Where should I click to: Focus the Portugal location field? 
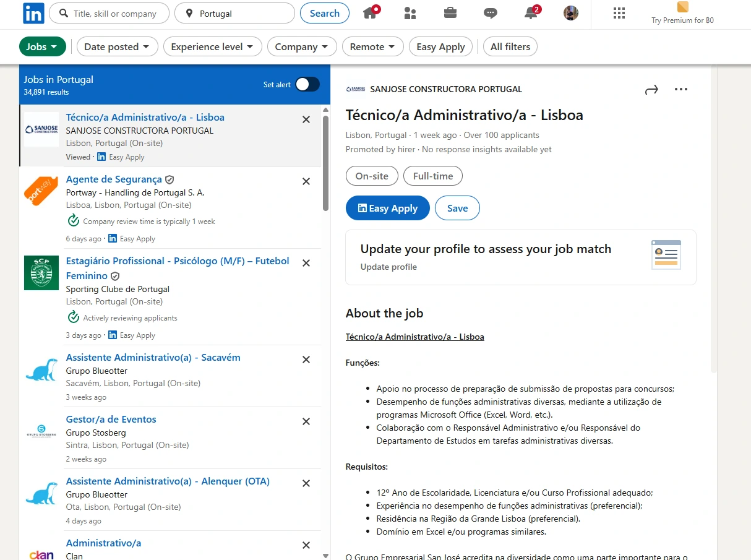pyautogui.click(x=234, y=13)
